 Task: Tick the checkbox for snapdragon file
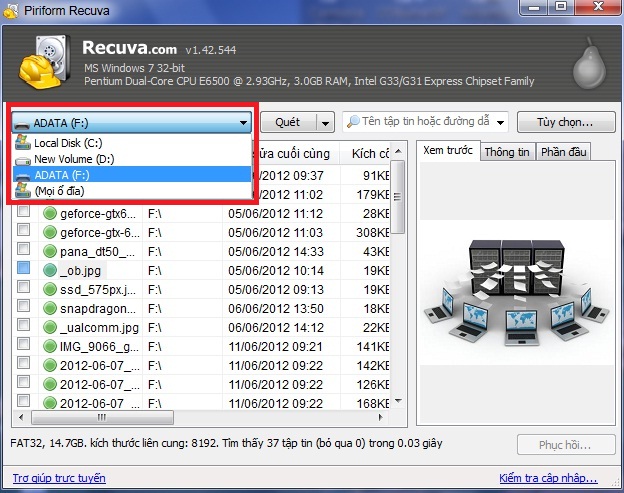pos(23,306)
